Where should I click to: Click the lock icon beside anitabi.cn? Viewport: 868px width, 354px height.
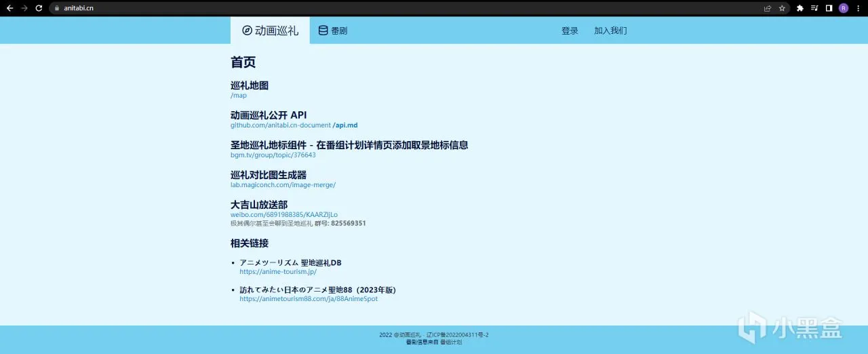point(57,8)
